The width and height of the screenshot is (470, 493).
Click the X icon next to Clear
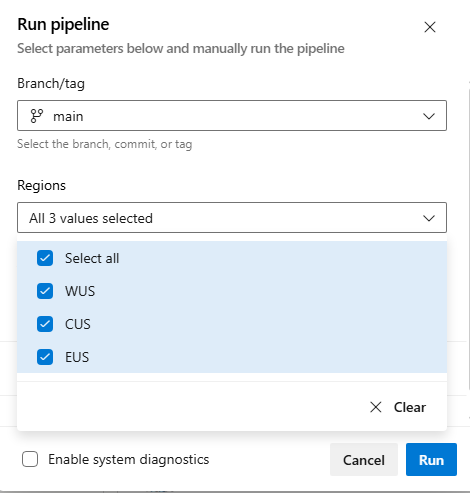click(x=376, y=407)
